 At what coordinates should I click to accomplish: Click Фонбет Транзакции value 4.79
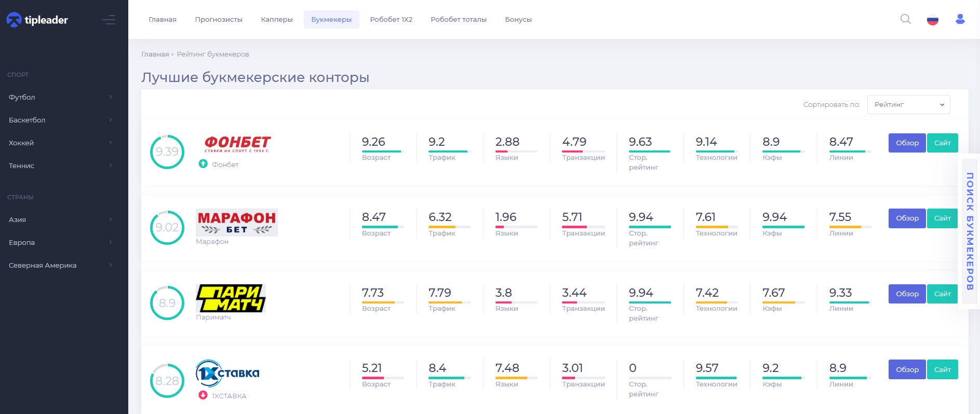click(574, 142)
